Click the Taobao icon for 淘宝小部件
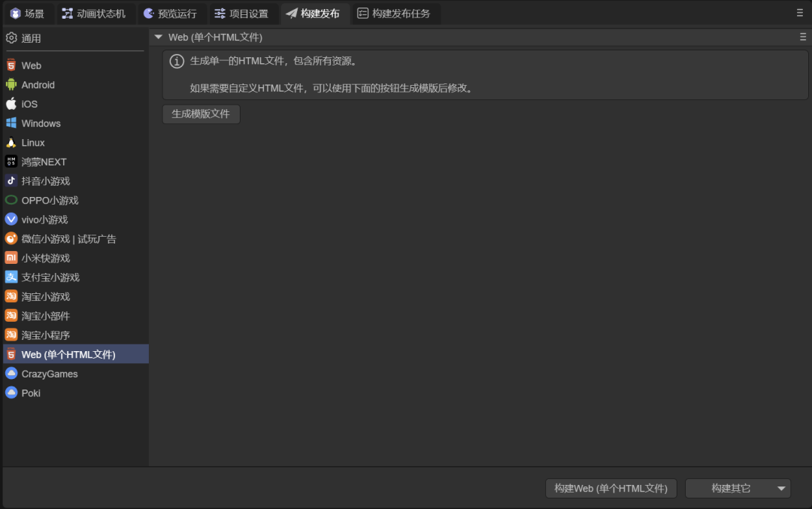This screenshot has height=509, width=812. tap(11, 315)
